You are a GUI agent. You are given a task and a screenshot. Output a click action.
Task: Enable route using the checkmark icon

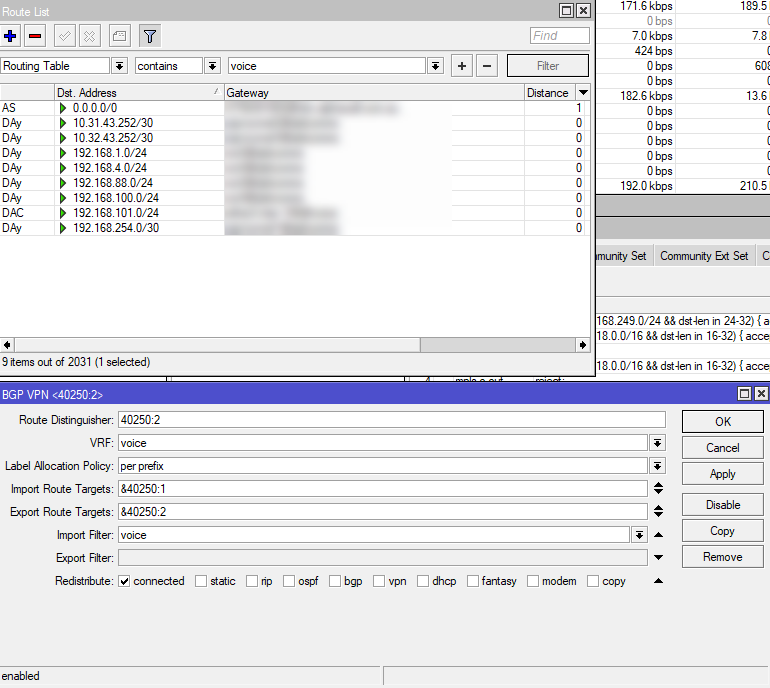64,36
